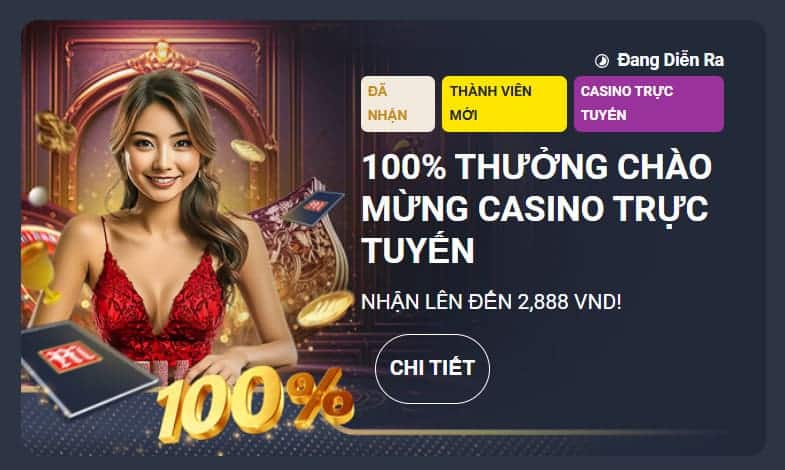Select the yellow THÀNH VIÊN MỚI tag
This screenshot has width=785, height=470.
504,104
